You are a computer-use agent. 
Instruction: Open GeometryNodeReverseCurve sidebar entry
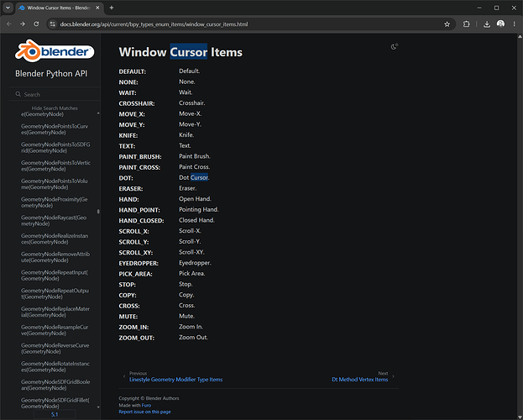click(55, 349)
